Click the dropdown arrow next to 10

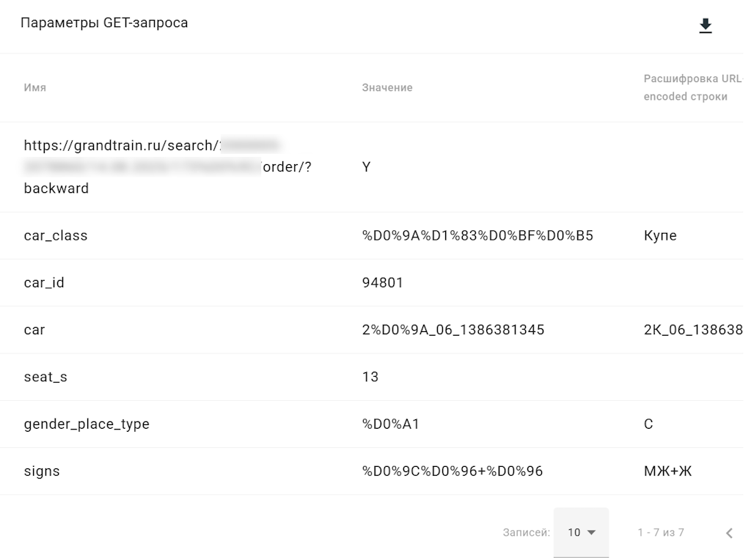click(592, 532)
